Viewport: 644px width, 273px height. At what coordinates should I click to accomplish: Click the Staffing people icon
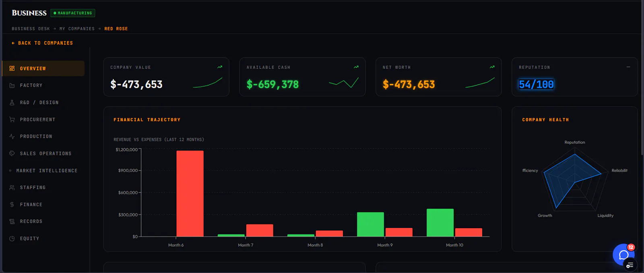click(x=12, y=188)
